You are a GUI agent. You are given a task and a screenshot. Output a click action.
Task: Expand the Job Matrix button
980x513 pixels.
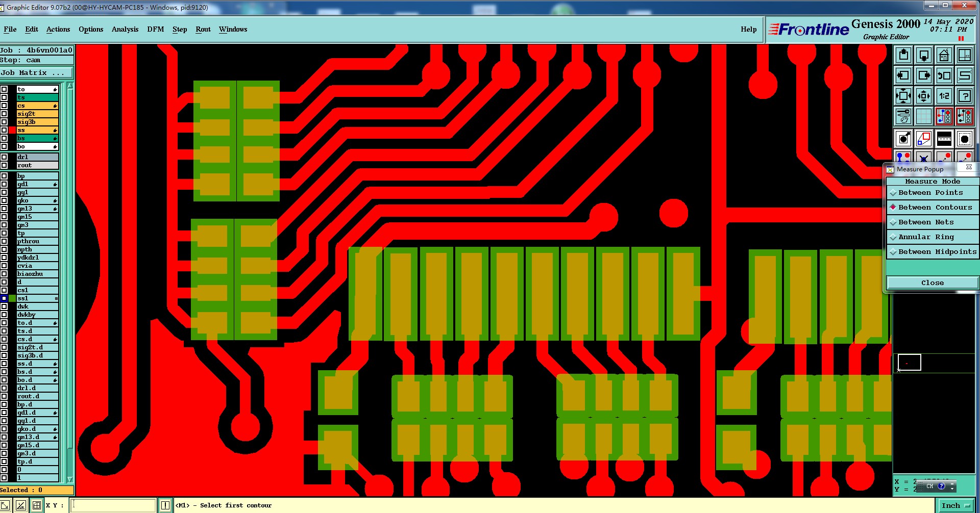point(37,73)
